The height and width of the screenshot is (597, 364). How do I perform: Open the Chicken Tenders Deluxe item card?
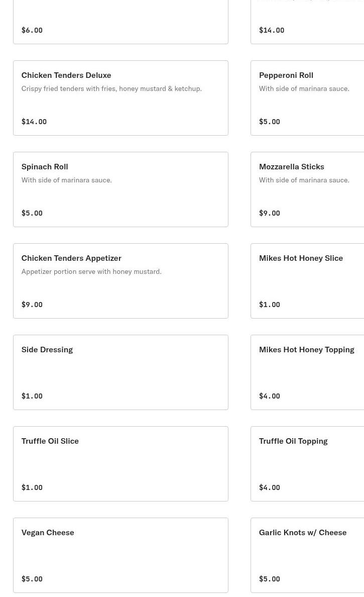120,98
